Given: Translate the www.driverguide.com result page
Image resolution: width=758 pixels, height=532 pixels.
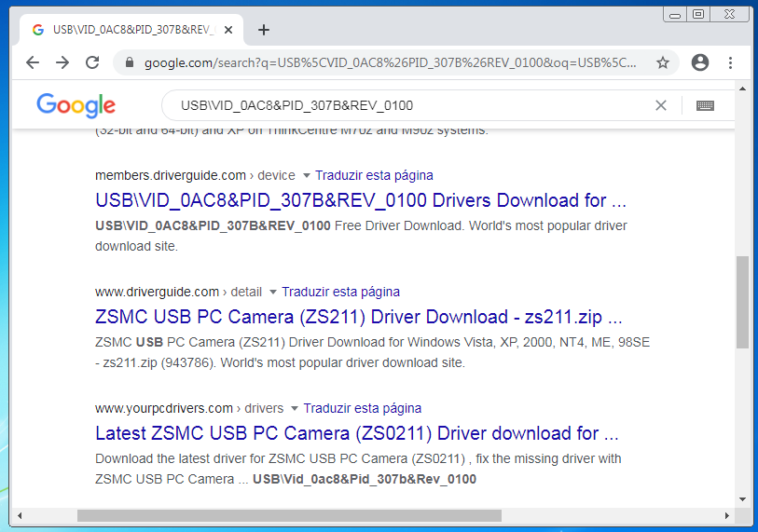Looking at the screenshot, I should [340, 292].
